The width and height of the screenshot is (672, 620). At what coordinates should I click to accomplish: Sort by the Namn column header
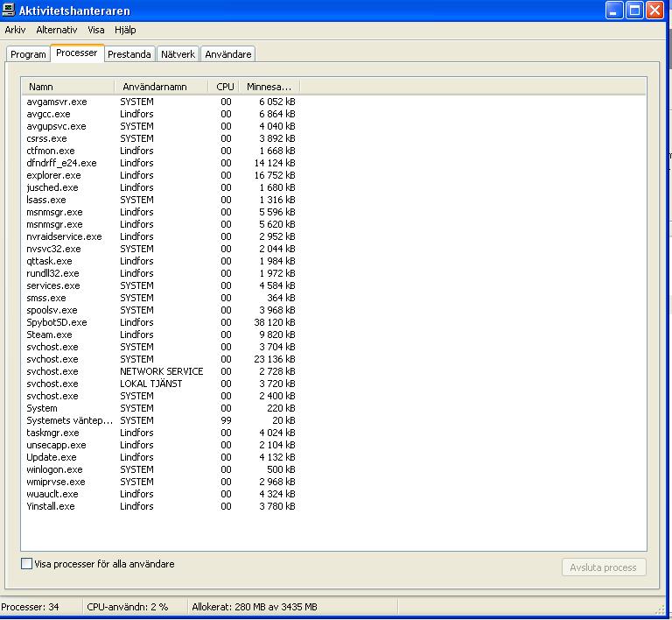[67, 87]
